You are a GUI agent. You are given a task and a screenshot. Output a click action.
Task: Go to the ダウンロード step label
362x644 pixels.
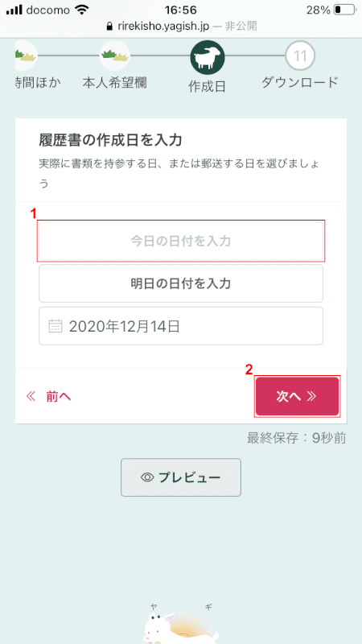click(300, 82)
